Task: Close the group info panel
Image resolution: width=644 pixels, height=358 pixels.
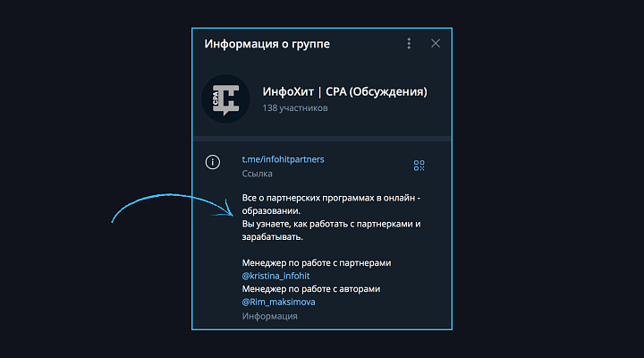Action: tap(436, 43)
